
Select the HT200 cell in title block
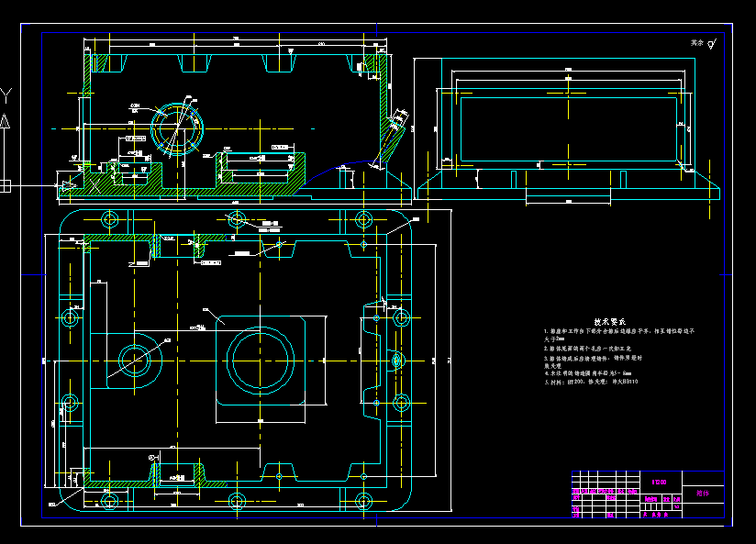(659, 481)
